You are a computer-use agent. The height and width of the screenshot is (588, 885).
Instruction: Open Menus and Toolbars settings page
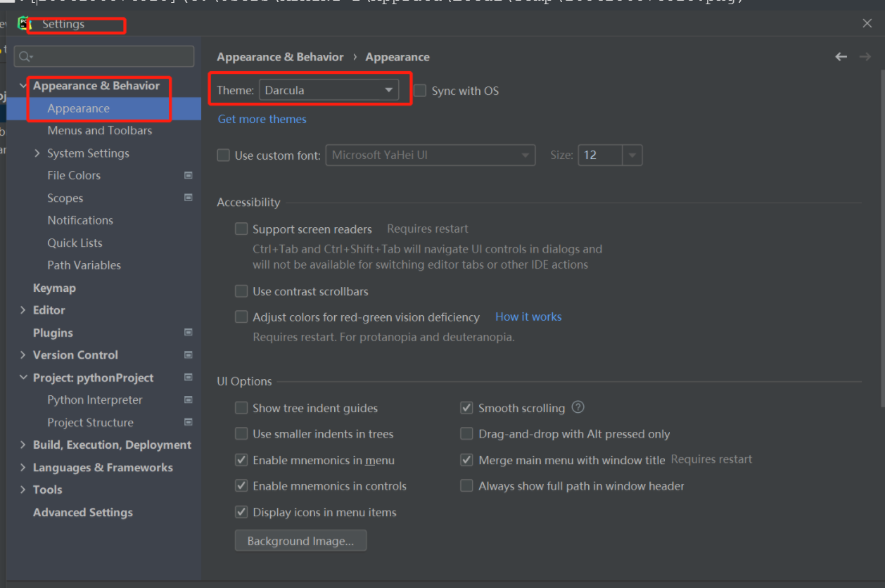pos(99,131)
